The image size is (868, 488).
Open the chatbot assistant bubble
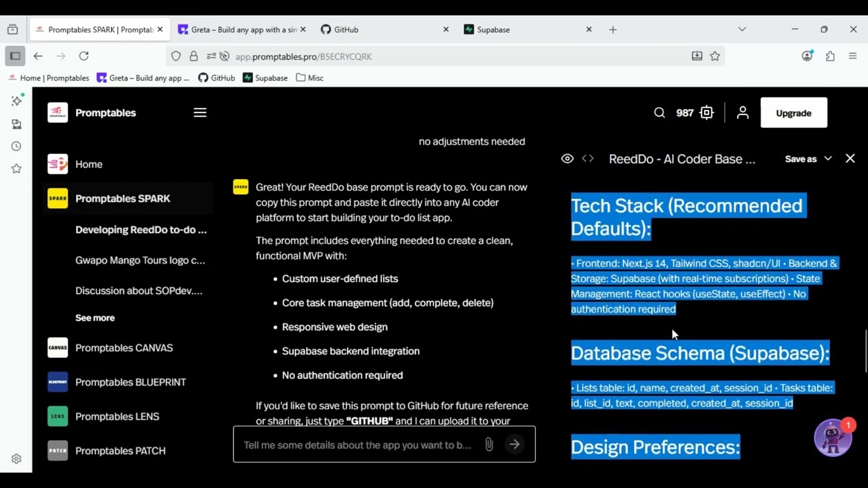(x=833, y=438)
